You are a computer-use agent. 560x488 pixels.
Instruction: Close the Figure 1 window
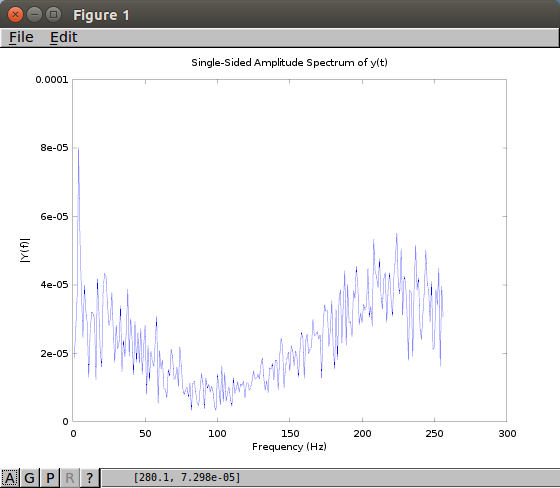point(15,15)
